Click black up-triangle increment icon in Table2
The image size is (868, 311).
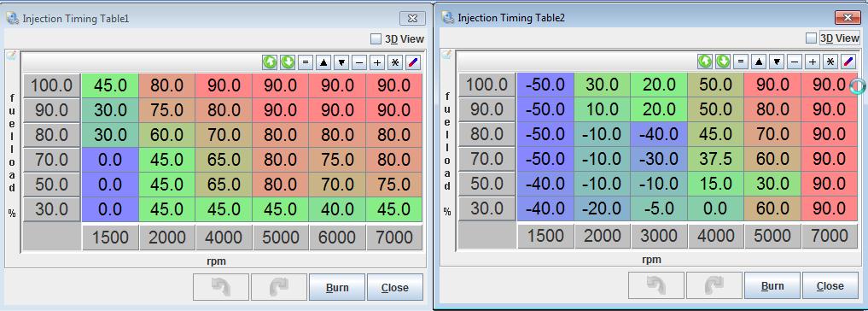(759, 62)
